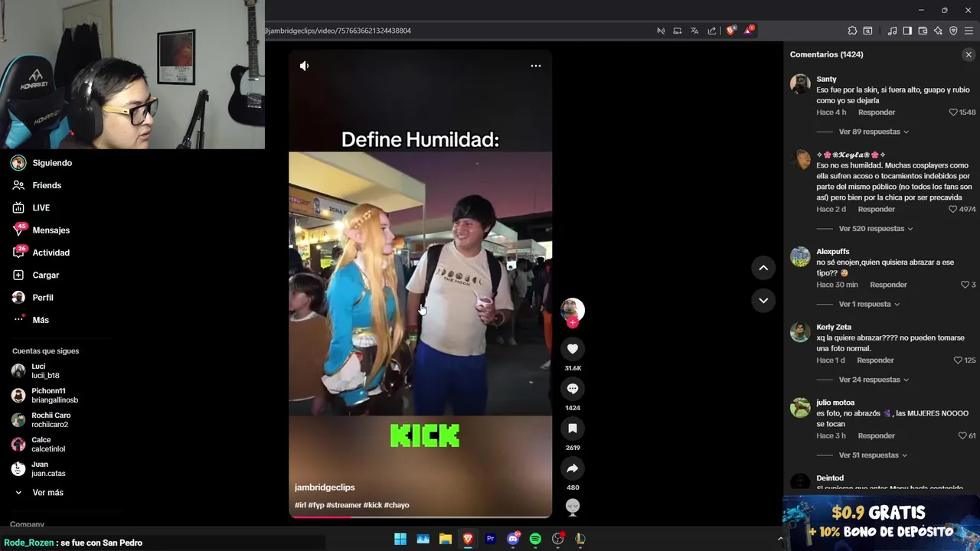Click the #chayo hashtag
This screenshot has width=980, height=551.
[397, 505]
